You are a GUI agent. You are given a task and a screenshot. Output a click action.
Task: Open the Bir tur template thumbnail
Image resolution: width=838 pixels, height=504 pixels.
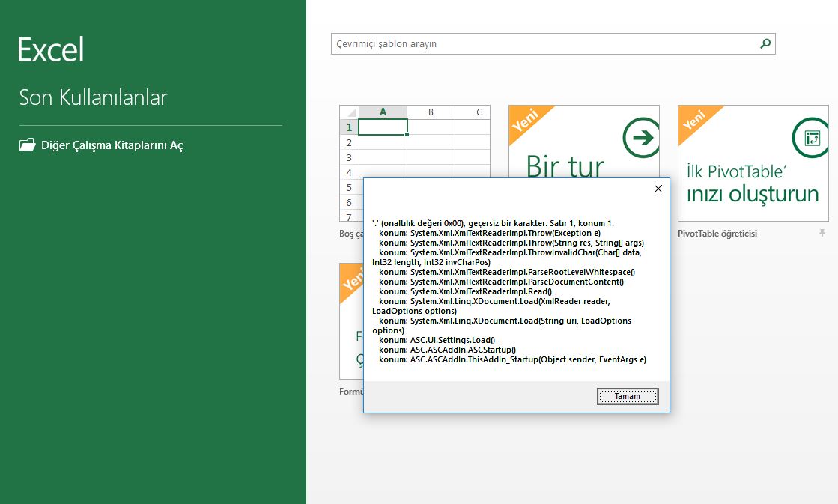click(x=583, y=141)
